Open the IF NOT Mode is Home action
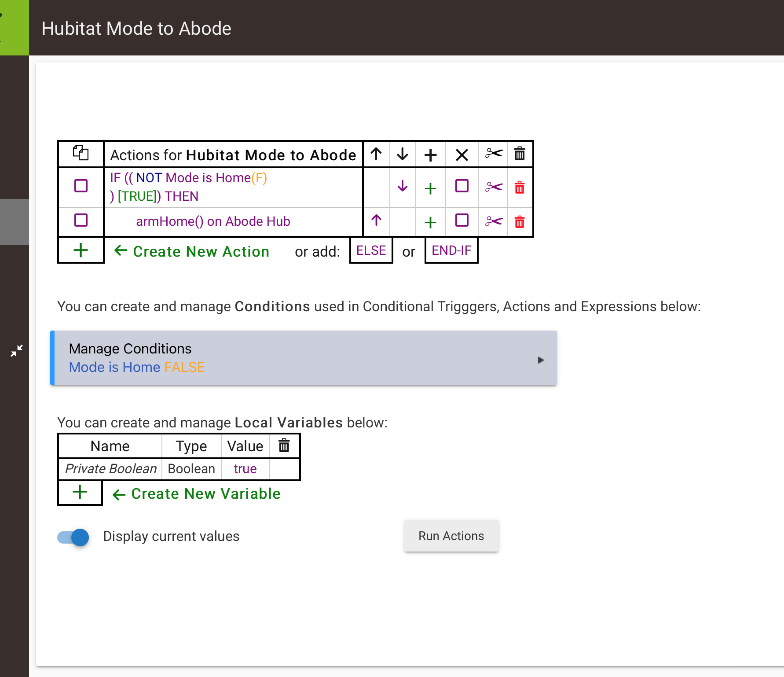Viewport: 784px width, 677px height. click(189, 187)
